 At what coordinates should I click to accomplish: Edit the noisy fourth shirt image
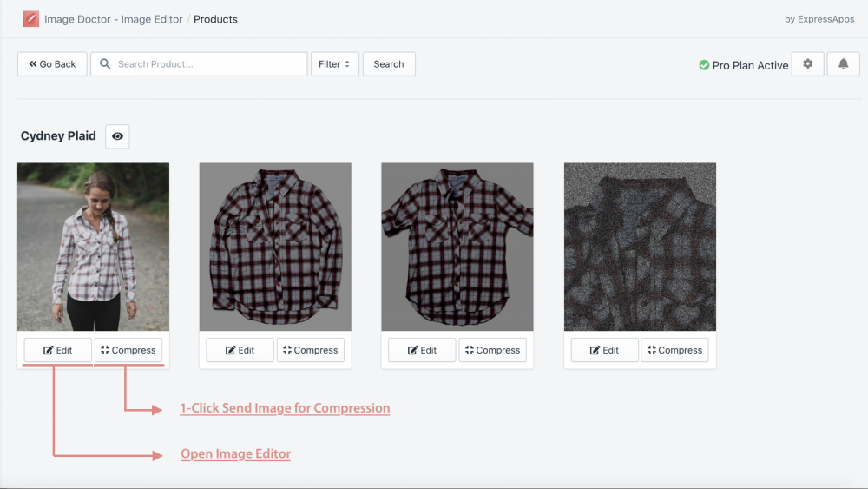pos(605,350)
